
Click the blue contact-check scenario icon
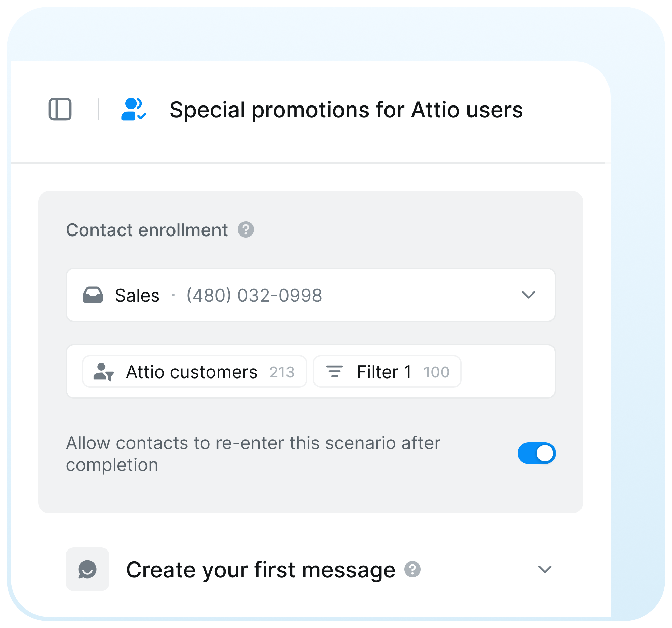pyautogui.click(x=133, y=110)
